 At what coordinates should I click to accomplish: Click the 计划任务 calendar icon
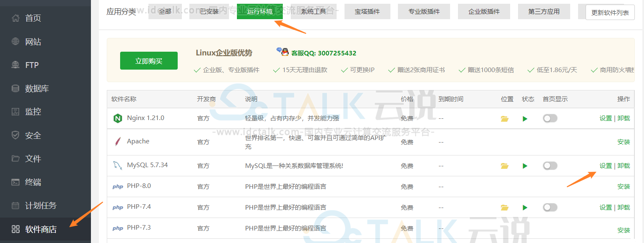15,205
